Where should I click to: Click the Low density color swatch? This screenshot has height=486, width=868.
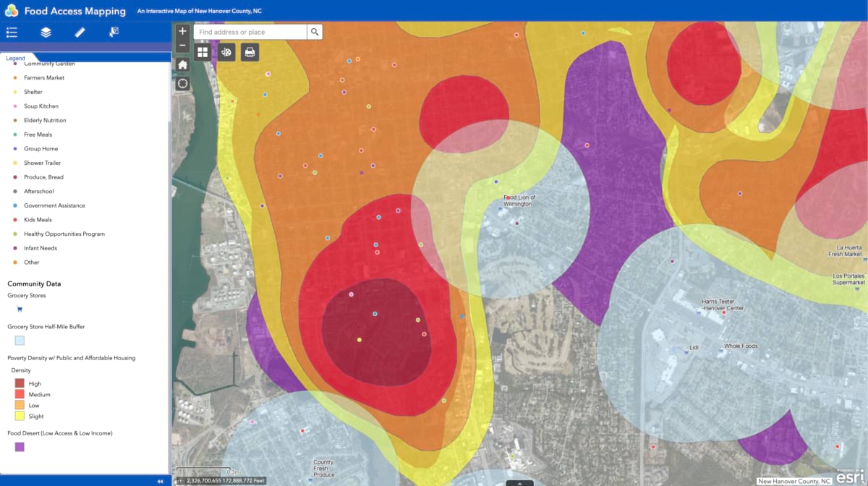click(x=20, y=405)
